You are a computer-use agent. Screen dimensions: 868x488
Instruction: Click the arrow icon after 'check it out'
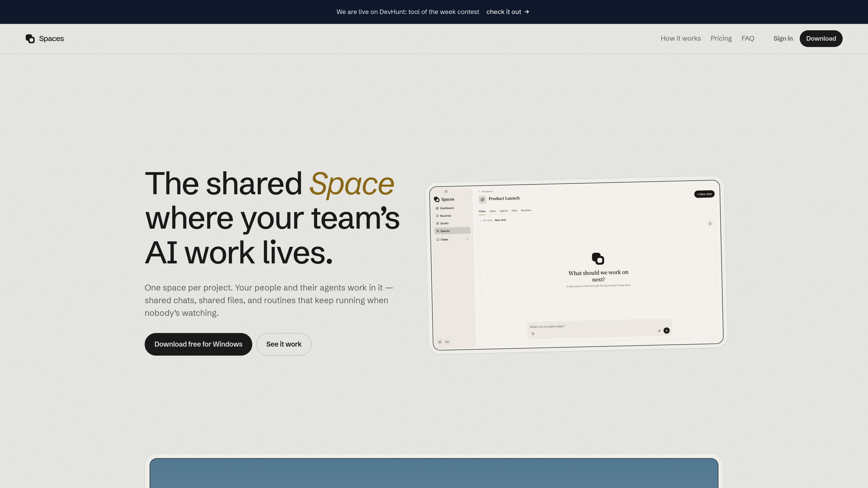[x=527, y=12]
